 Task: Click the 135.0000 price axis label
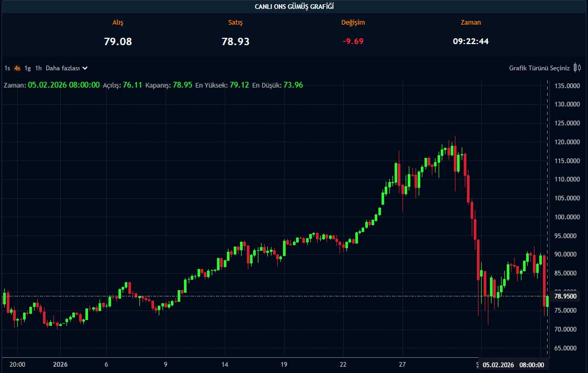(567, 86)
